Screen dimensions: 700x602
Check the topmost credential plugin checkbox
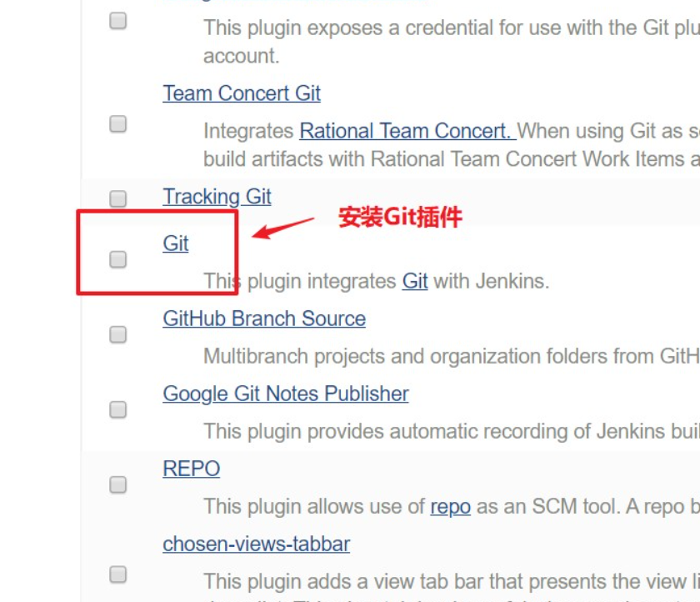(117, 21)
